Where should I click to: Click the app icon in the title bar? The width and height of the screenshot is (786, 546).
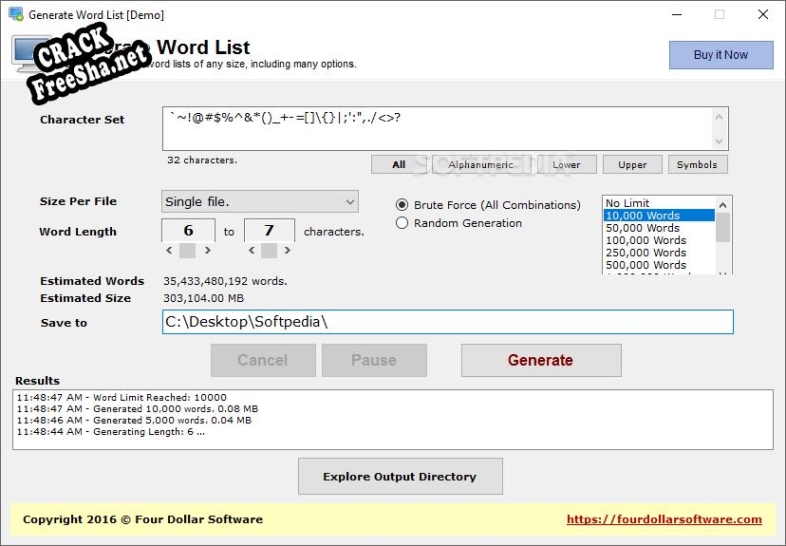click(x=15, y=15)
